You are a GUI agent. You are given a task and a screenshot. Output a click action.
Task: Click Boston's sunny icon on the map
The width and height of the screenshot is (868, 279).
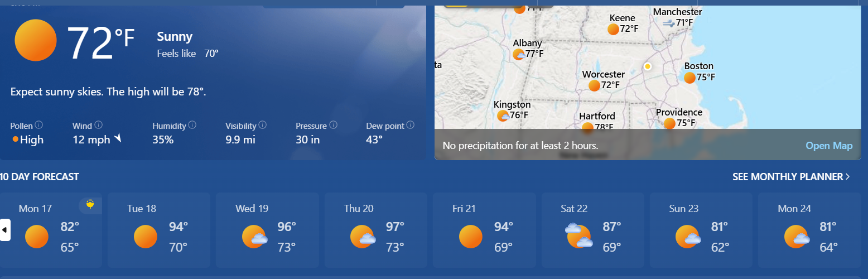click(x=689, y=78)
